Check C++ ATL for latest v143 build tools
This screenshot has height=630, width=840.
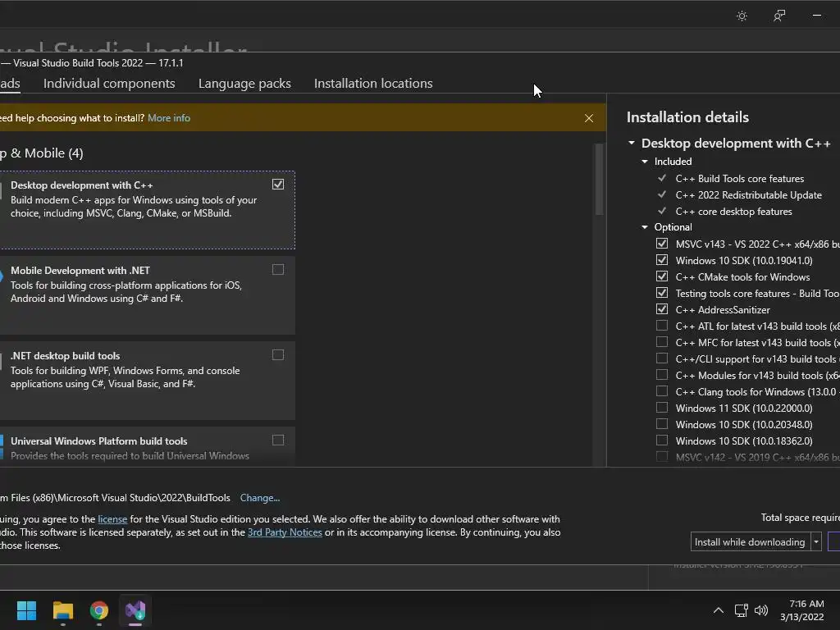tap(662, 326)
